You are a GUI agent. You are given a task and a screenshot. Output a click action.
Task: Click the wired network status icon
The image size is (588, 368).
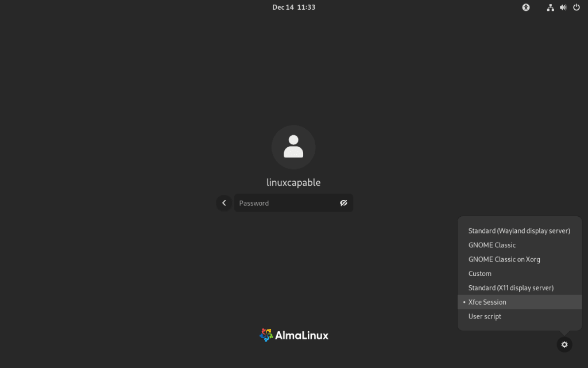click(550, 7)
